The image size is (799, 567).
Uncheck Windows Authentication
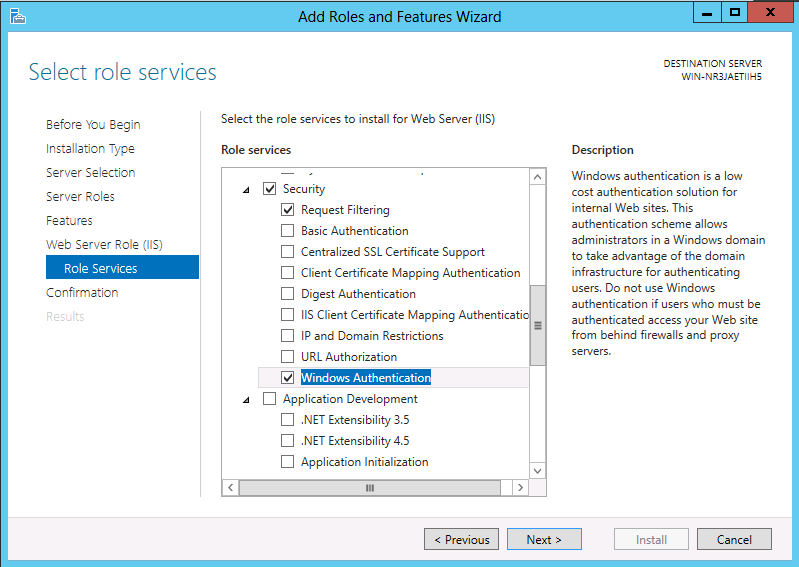tap(287, 377)
